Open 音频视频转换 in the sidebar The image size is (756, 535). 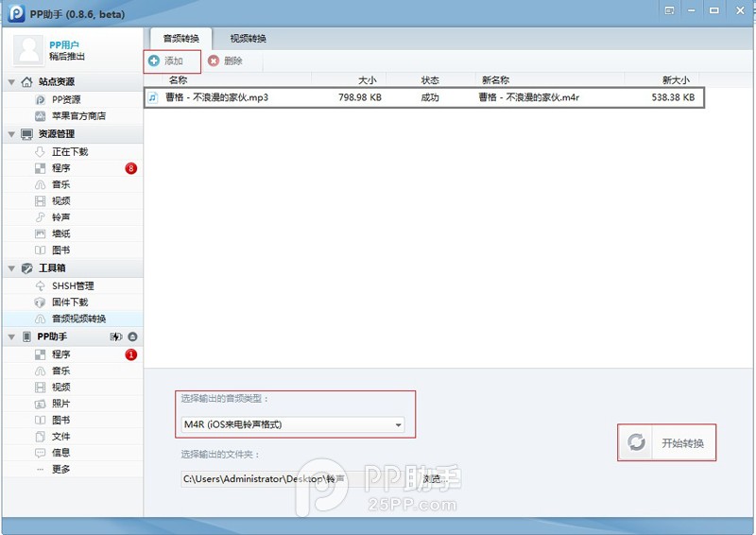click(x=73, y=319)
